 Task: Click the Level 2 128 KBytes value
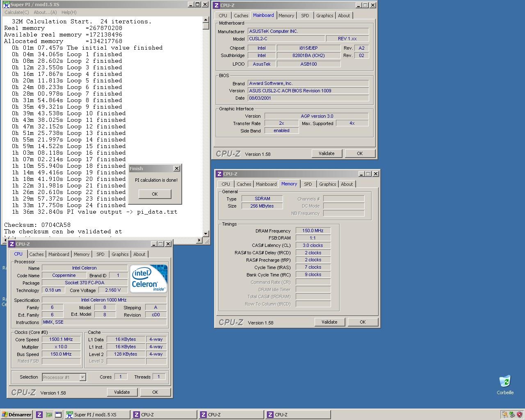click(126, 354)
